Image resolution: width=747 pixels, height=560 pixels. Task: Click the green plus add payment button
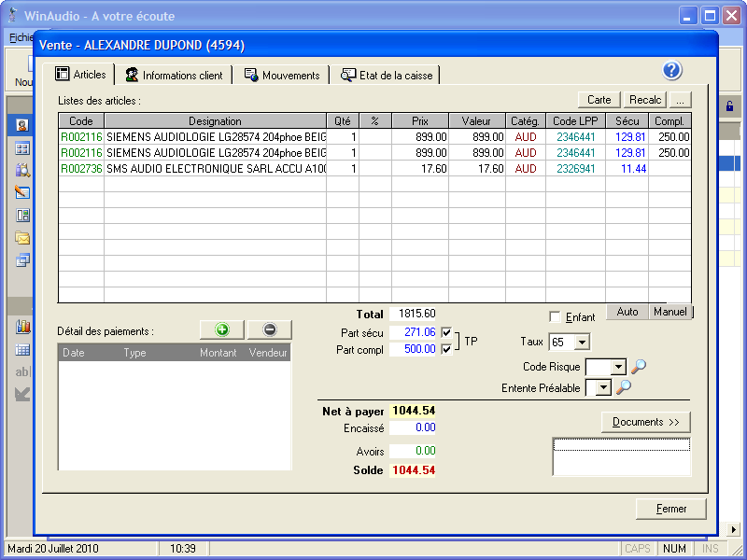point(221,329)
